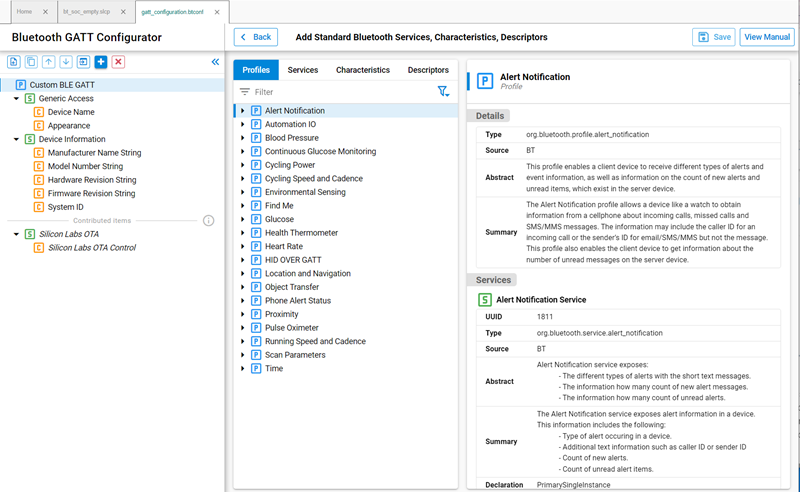Click the move down arrow icon

66,62
